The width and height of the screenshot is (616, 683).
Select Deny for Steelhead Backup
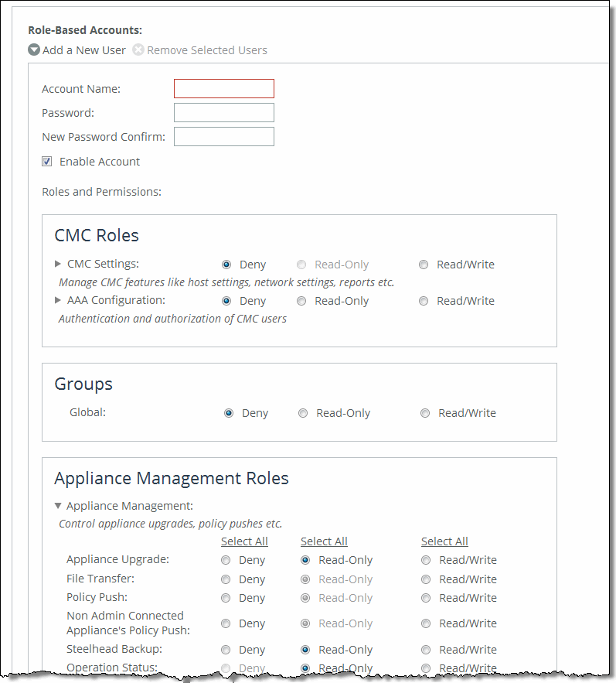pos(225,649)
